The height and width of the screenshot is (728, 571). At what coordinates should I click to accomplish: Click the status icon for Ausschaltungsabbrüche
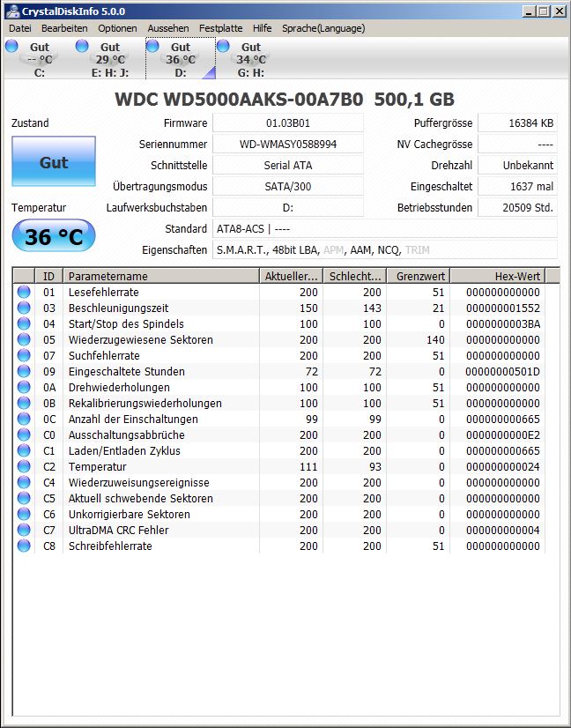pos(24,435)
